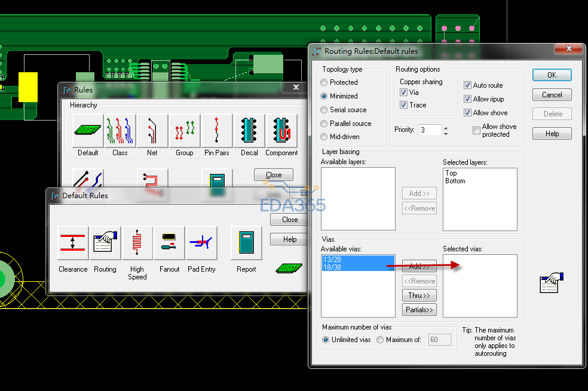Choose the Maximum of vias option
The width and height of the screenshot is (588, 391).
tap(380, 340)
